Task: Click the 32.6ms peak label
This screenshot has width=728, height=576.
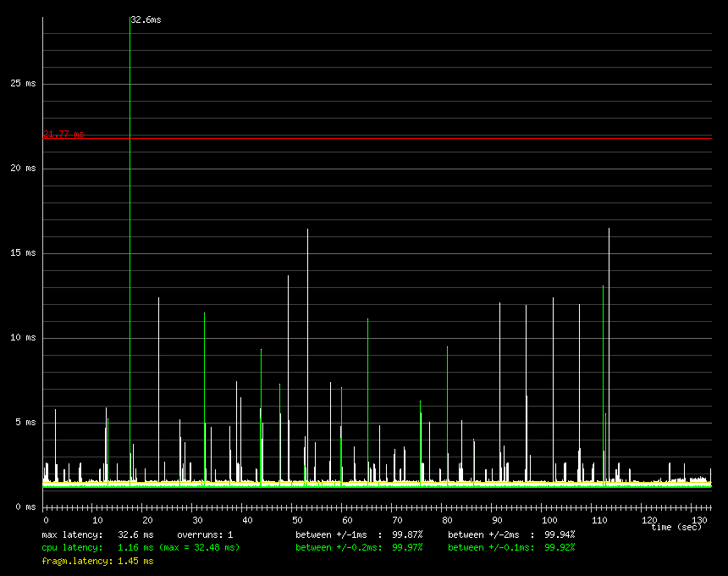Action: tap(145, 19)
